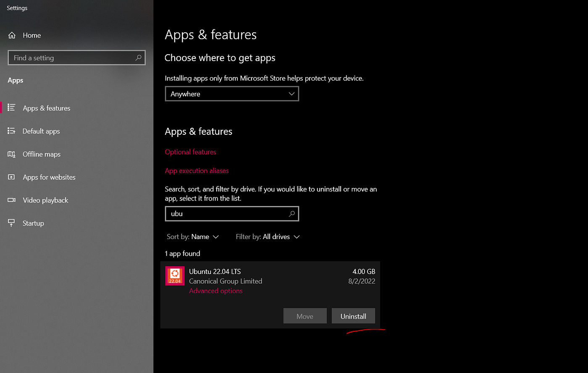Viewport: 588px width, 373px height.
Task: Click the Apps section header in sidebar
Action: click(16, 80)
